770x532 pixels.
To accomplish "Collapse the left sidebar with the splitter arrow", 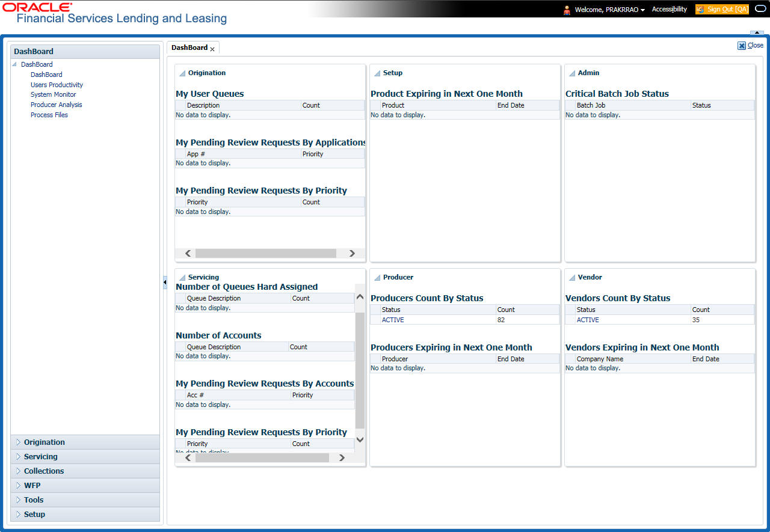I will tap(165, 283).
